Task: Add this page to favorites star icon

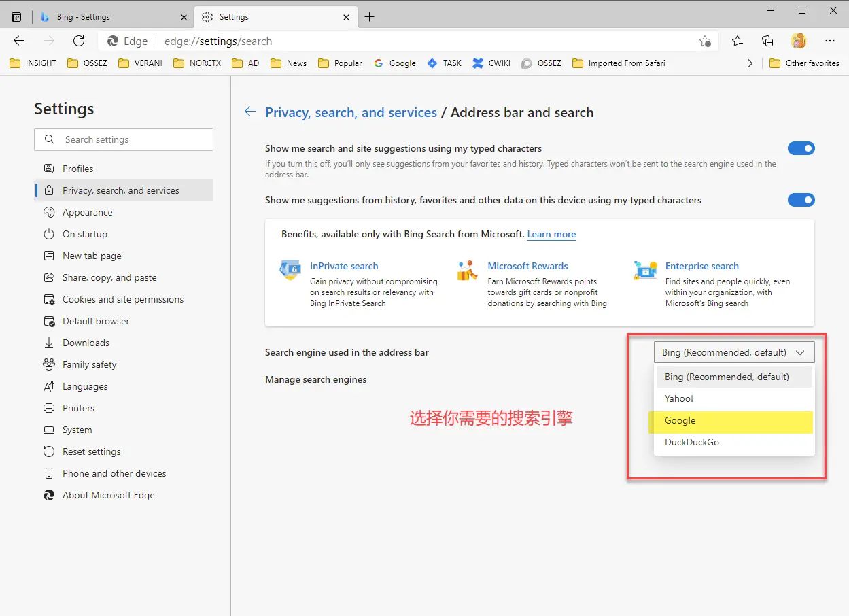Action: pos(706,41)
